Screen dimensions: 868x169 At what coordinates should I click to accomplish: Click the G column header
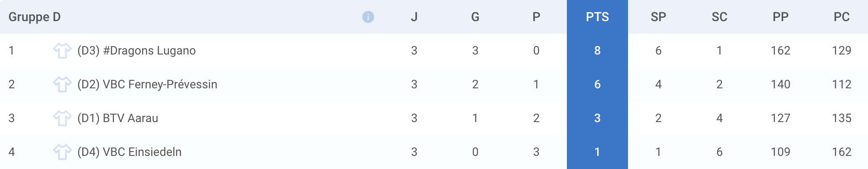point(475,17)
